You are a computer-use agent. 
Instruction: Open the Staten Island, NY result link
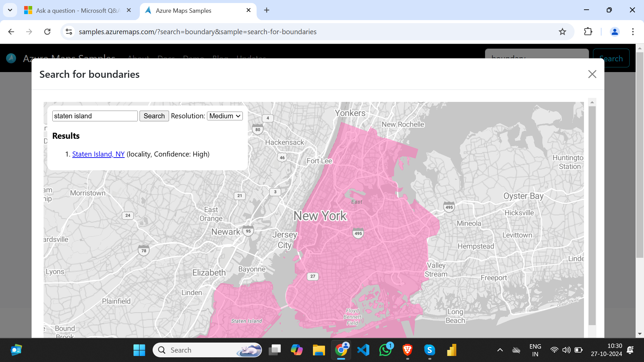pyautogui.click(x=98, y=154)
